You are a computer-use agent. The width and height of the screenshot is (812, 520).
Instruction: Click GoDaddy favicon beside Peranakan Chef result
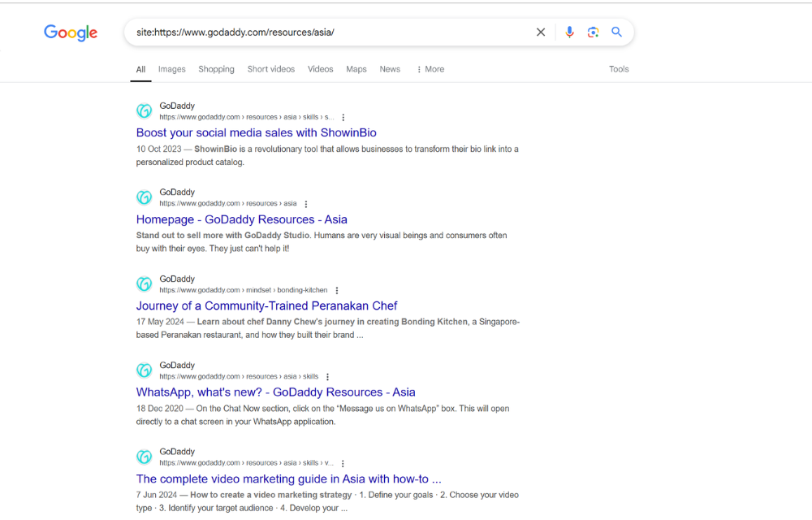pyautogui.click(x=145, y=284)
